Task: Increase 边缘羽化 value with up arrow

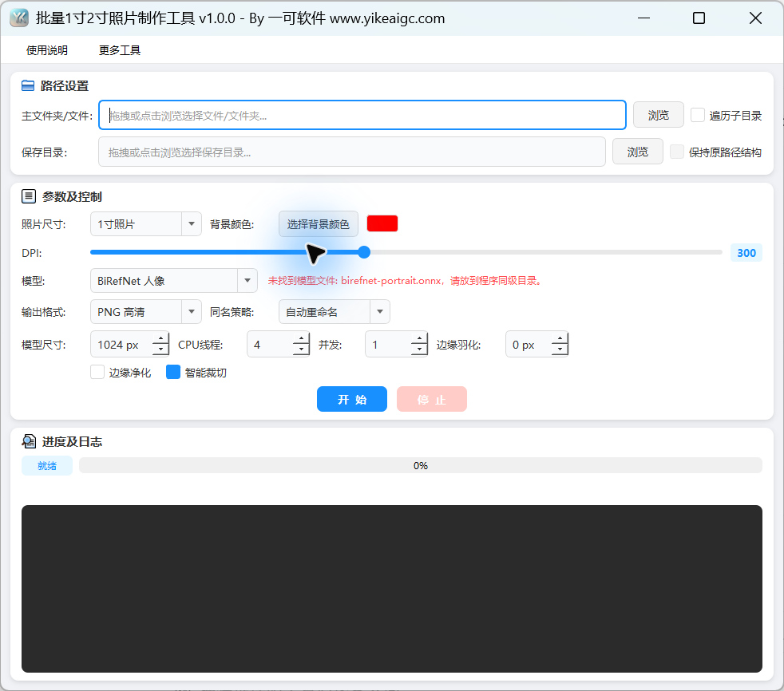Action: tap(560, 338)
